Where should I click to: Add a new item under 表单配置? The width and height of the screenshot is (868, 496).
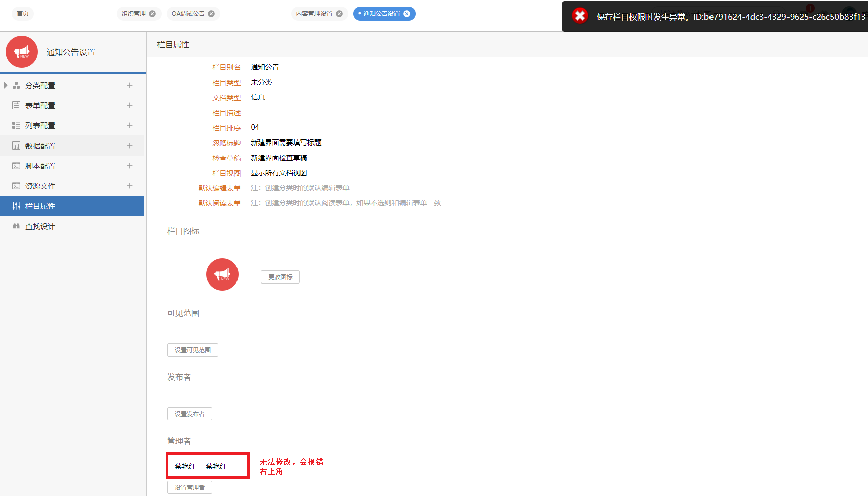click(x=130, y=105)
